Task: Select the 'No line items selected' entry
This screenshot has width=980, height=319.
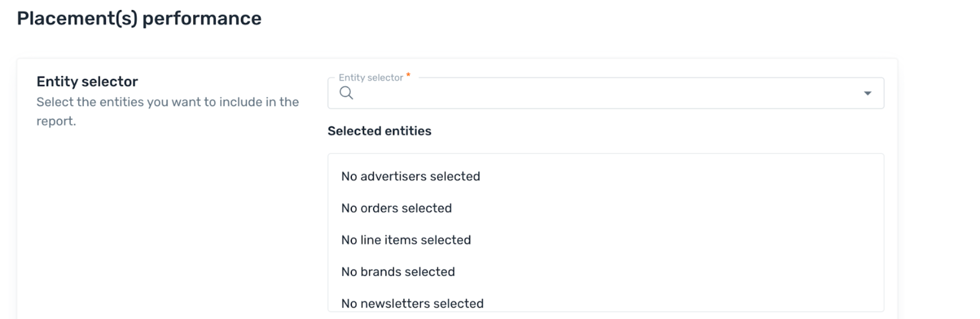Action: pyautogui.click(x=406, y=240)
